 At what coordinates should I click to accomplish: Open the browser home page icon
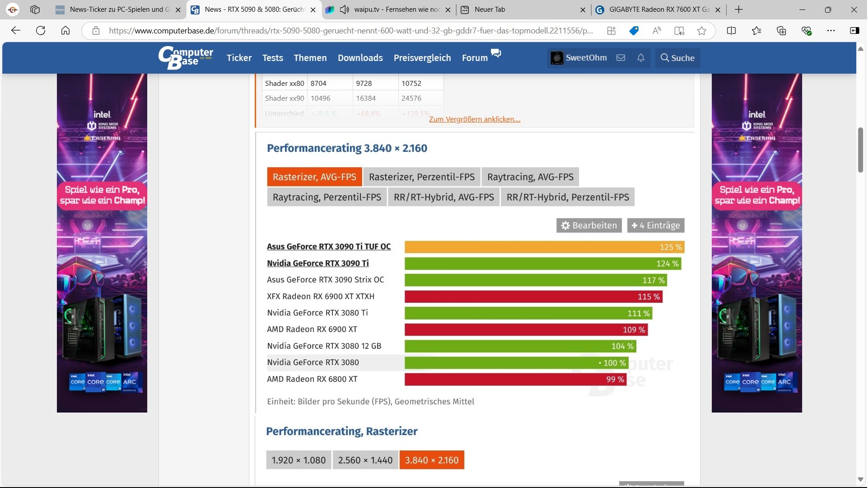tap(65, 31)
